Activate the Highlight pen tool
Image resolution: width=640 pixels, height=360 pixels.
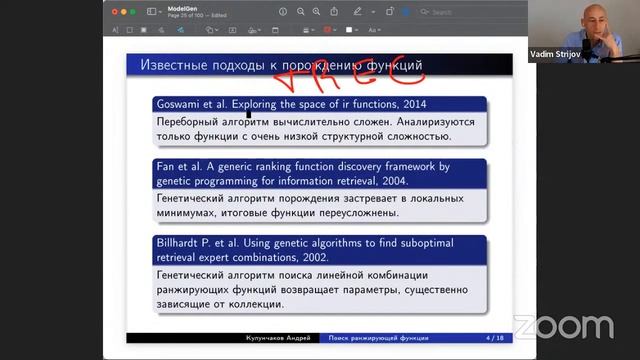point(357,12)
